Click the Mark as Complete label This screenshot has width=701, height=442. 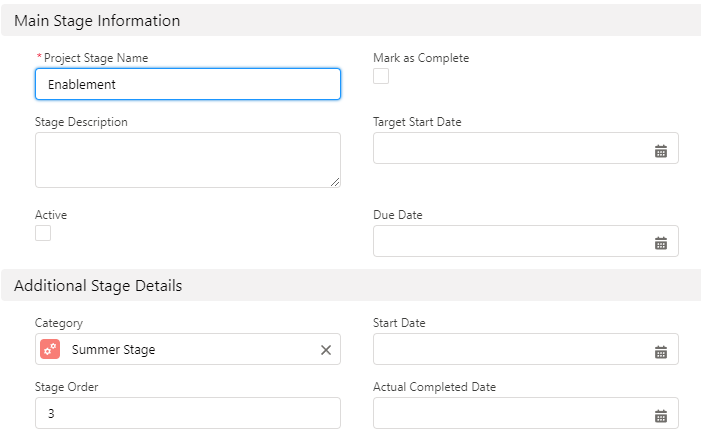tap(420, 58)
